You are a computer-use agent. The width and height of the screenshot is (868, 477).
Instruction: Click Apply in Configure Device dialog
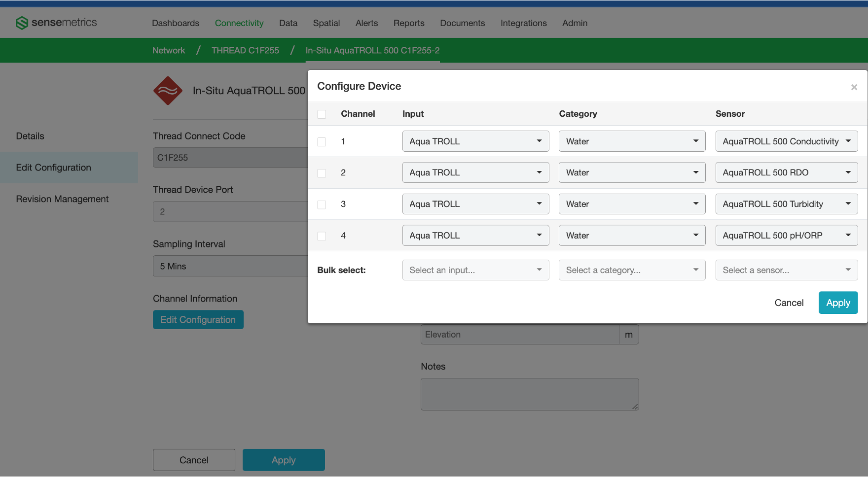pos(838,303)
